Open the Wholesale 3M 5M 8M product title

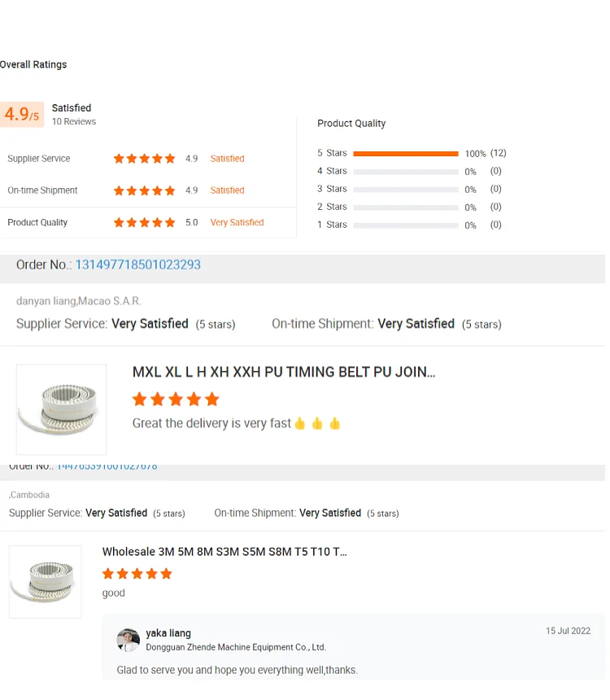click(x=224, y=551)
